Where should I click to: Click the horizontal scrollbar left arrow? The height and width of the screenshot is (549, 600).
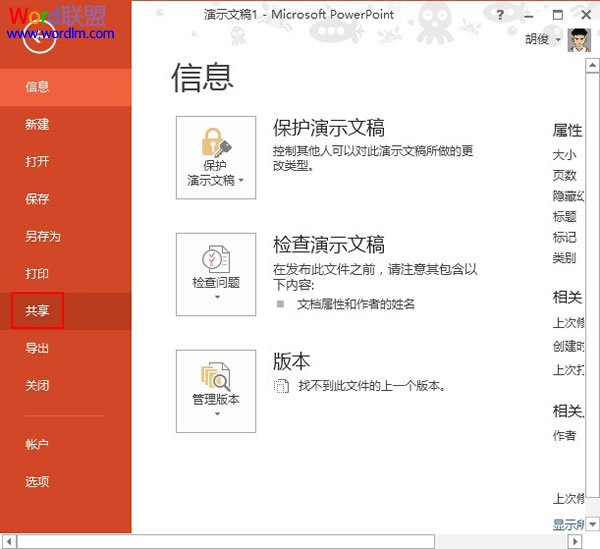(x=9, y=541)
